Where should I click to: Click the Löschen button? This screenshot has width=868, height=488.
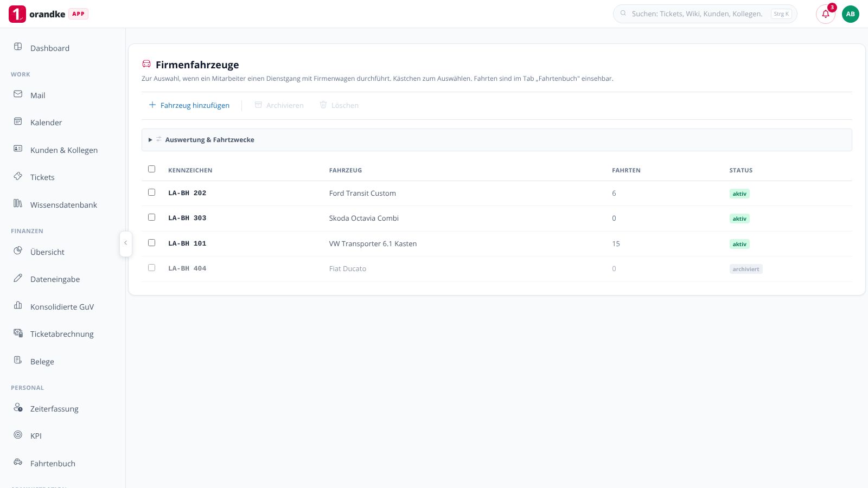(339, 105)
